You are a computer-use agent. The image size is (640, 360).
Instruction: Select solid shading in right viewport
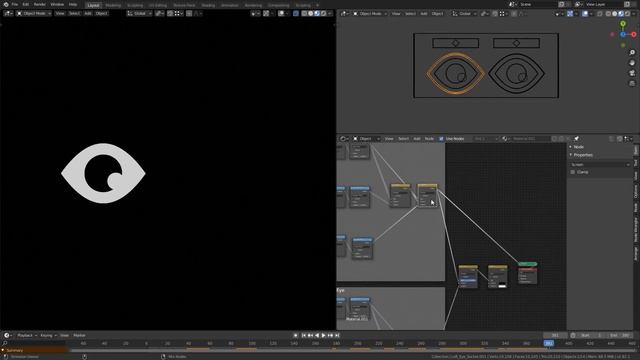[614, 13]
